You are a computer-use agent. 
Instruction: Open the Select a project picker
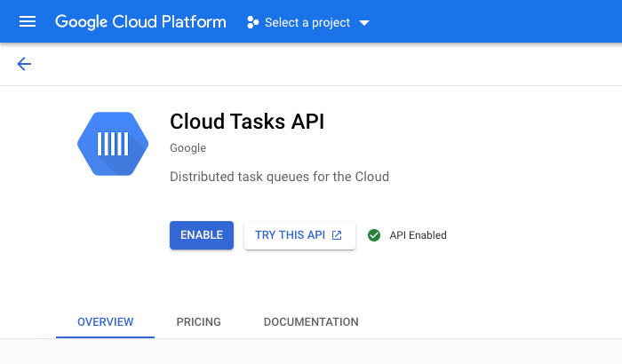pos(307,22)
